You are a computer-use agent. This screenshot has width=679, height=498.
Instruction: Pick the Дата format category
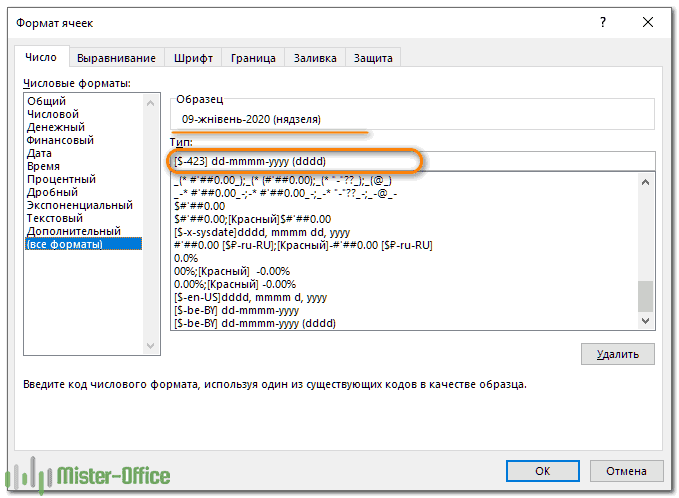(40, 153)
